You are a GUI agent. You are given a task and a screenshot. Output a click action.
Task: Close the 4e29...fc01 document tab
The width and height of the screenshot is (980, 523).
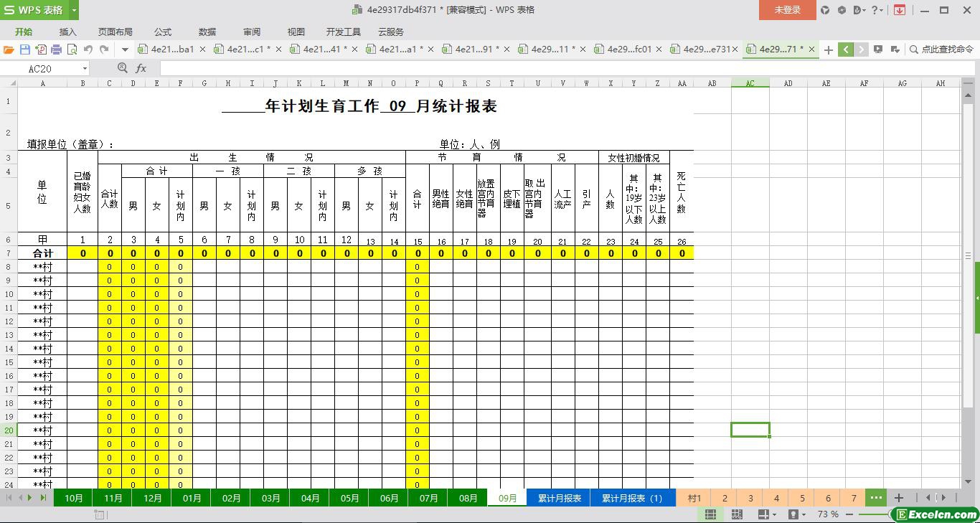coord(659,50)
